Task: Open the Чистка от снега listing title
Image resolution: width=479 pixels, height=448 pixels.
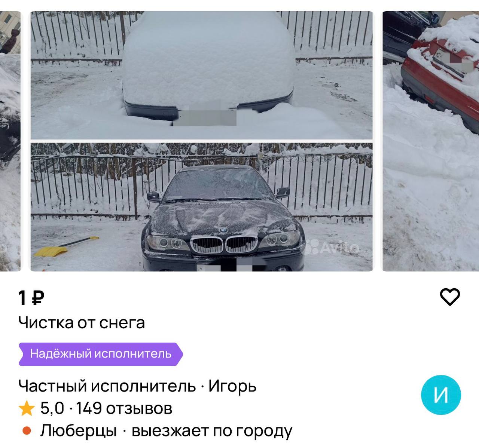Action: (x=82, y=323)
